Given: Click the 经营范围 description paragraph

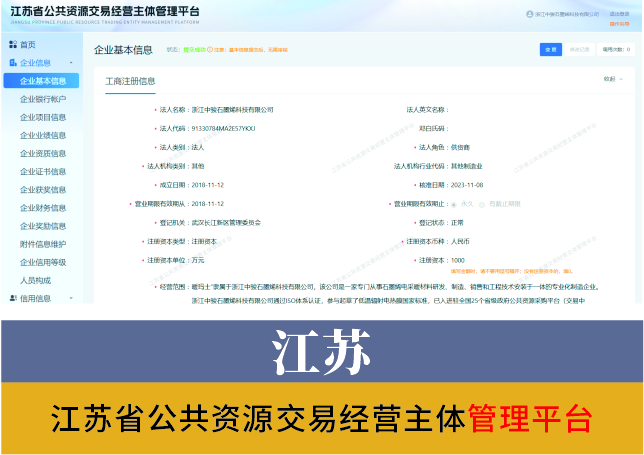Looking at the screenshot, I should 395,294.
